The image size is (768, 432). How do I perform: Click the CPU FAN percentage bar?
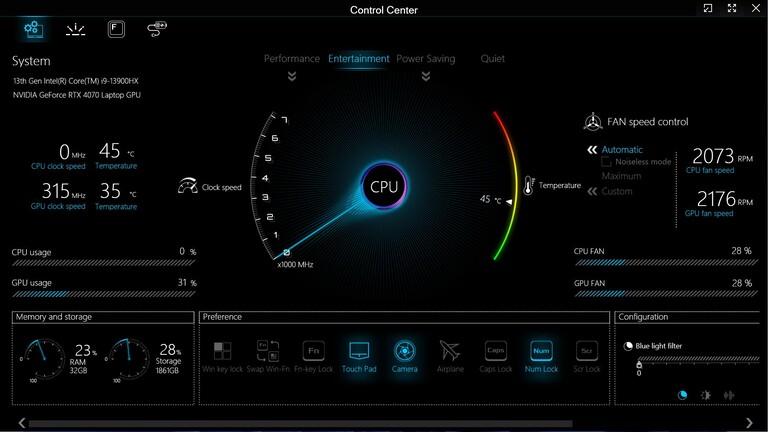pyautogui.click(x=666, y=263)
